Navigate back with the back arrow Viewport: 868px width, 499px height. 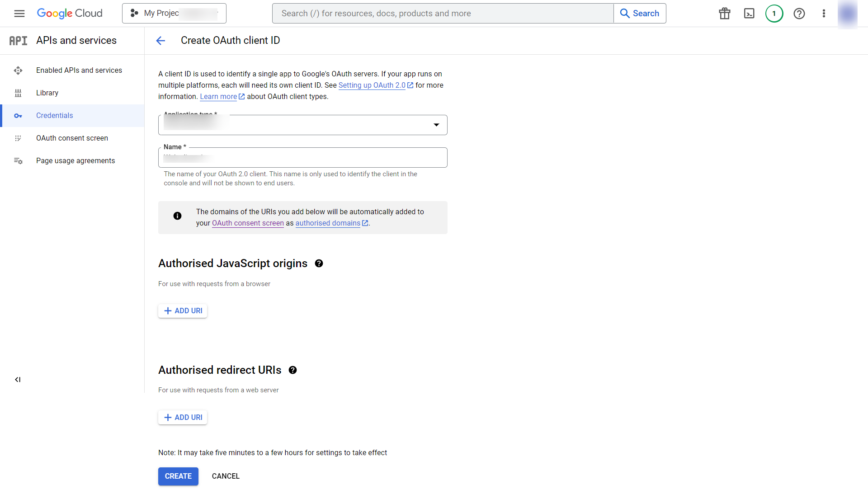(160, 40)
